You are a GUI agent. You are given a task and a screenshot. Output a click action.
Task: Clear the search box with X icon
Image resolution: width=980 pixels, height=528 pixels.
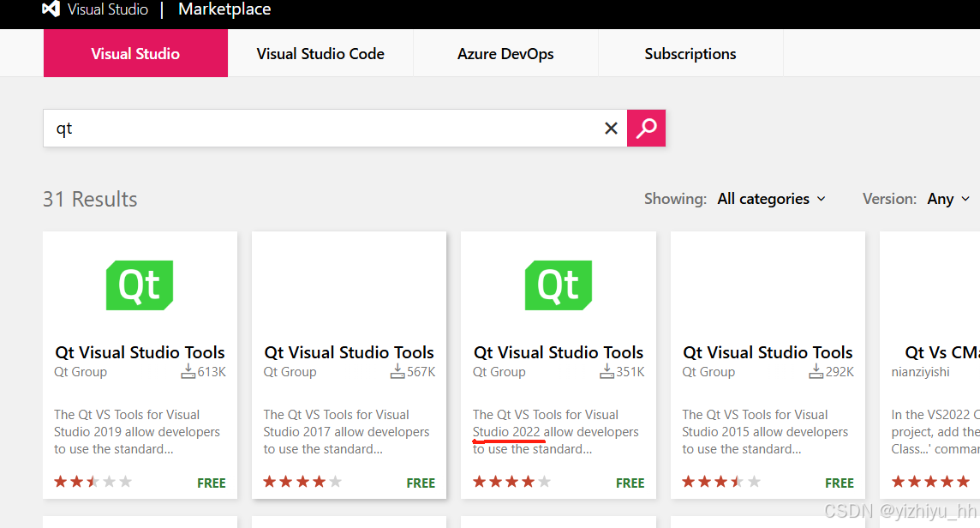point(611,129)
